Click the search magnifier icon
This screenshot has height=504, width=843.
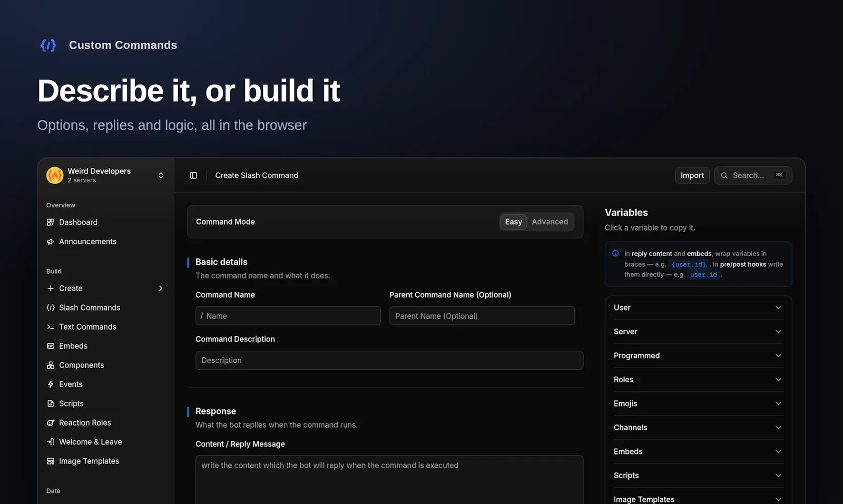724,175
